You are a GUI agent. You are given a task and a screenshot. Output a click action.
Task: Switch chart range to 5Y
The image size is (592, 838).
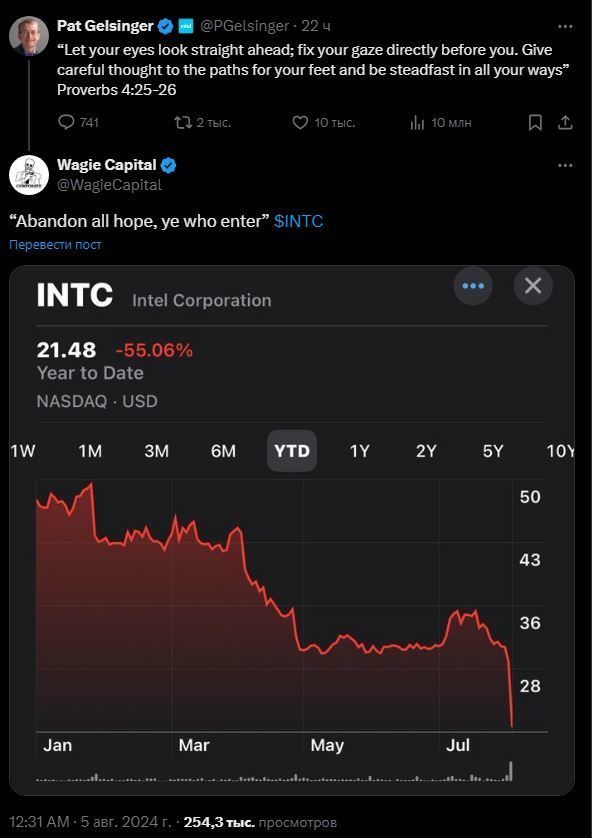(493, 451)
